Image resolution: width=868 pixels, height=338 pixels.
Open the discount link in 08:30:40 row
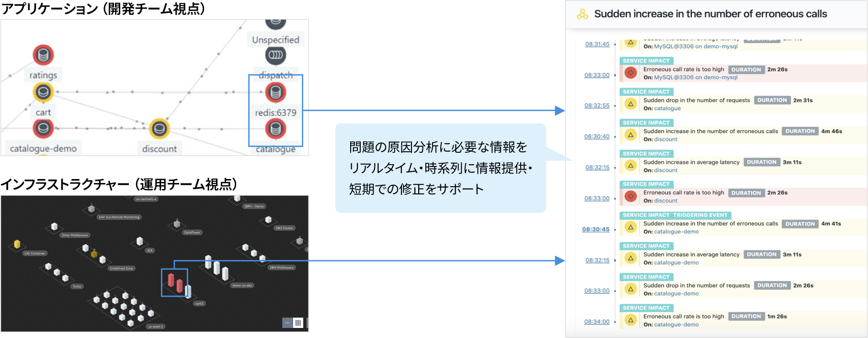pyautogui.click(x=666, y=139)
